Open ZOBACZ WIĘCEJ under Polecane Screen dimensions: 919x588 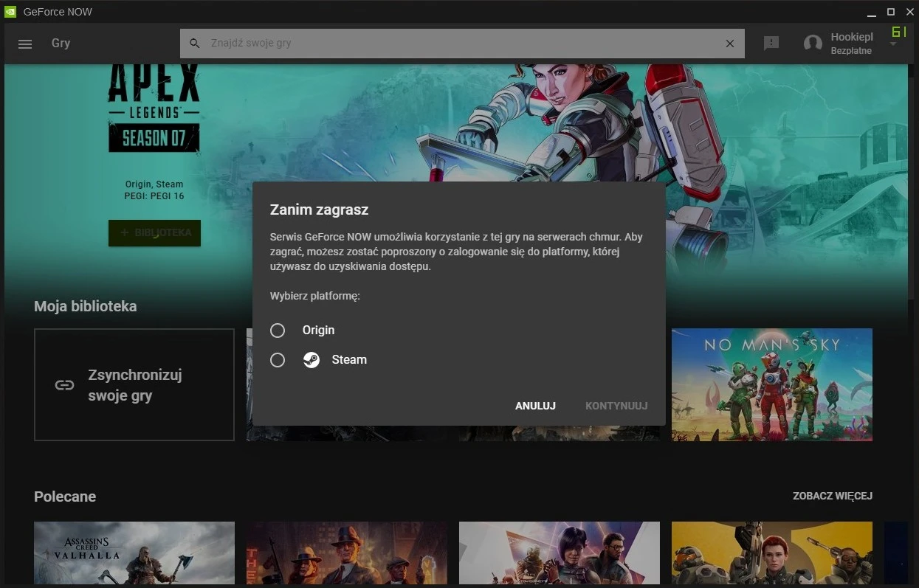[833, 496]
